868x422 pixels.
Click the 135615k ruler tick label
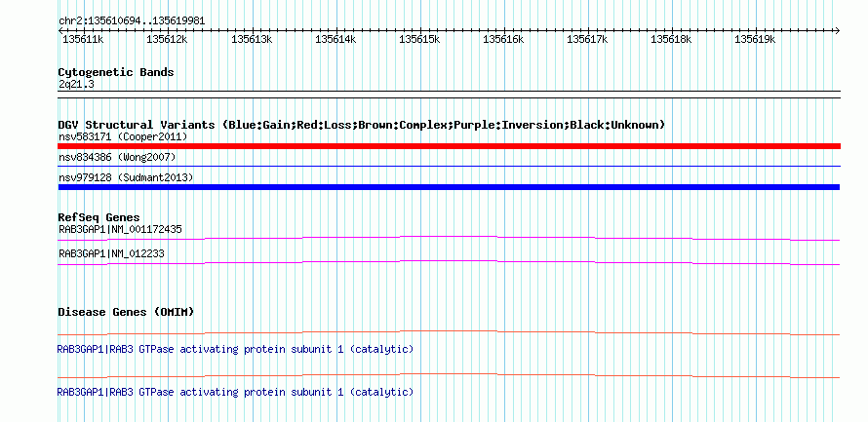(x=419, y=39)
